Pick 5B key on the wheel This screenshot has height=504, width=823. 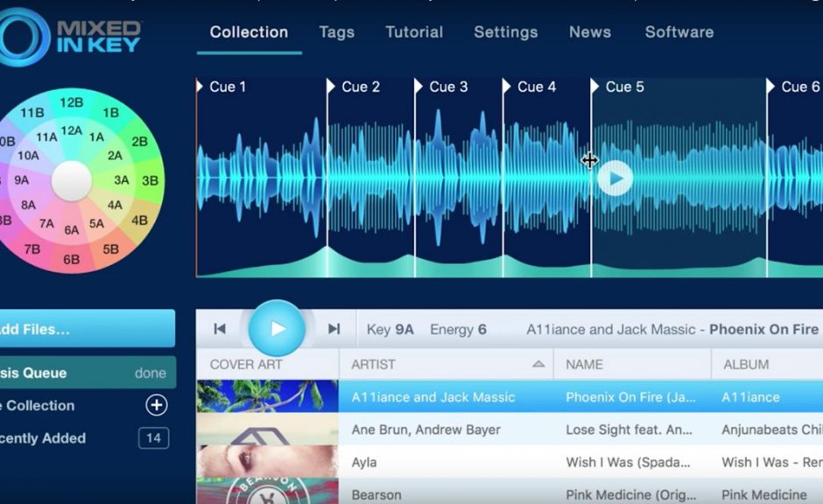(x=110, y=248)
